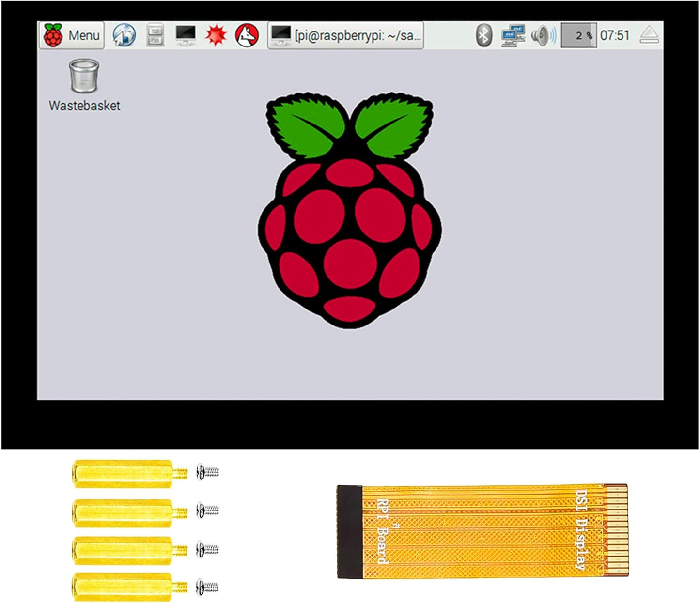Image resolution: width=700 pixels, height=603 pixels.
Task: Click the volume speaker tray icon
Action: click(544, 35)
